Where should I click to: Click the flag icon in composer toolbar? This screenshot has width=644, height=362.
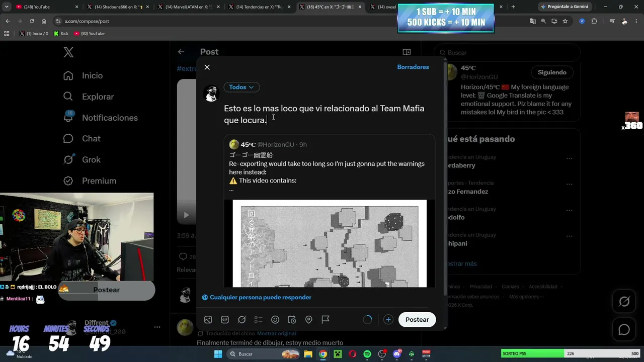coord(326,320)
